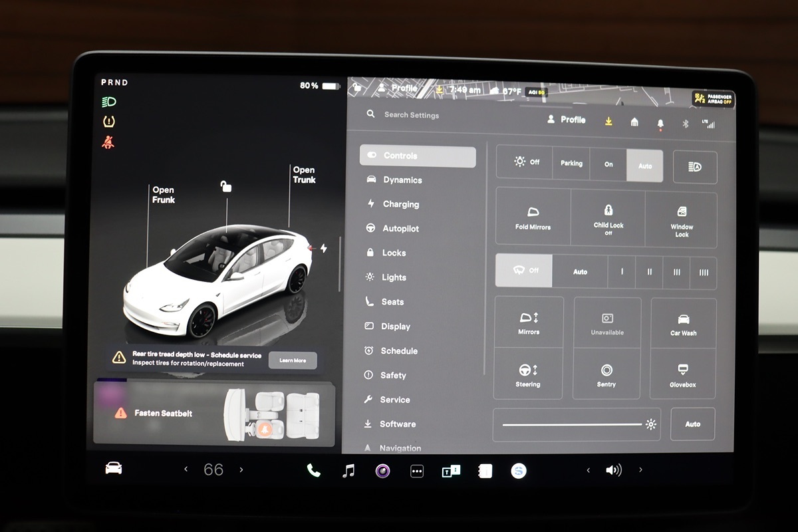
Task: Open the Phone app
Action: pyautogui.click(x=313, y=471)
